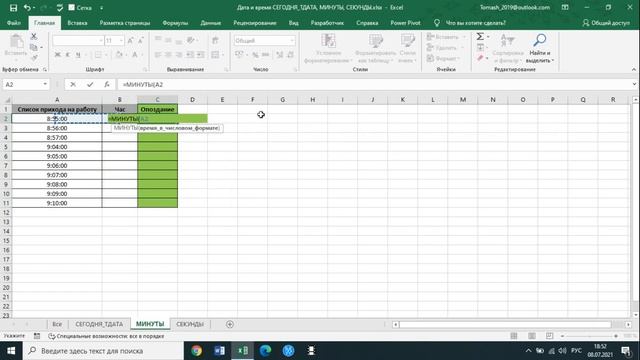The image size is (640, 360).
Task: Click the fill color bucket icon
Action: coord(119,55)
